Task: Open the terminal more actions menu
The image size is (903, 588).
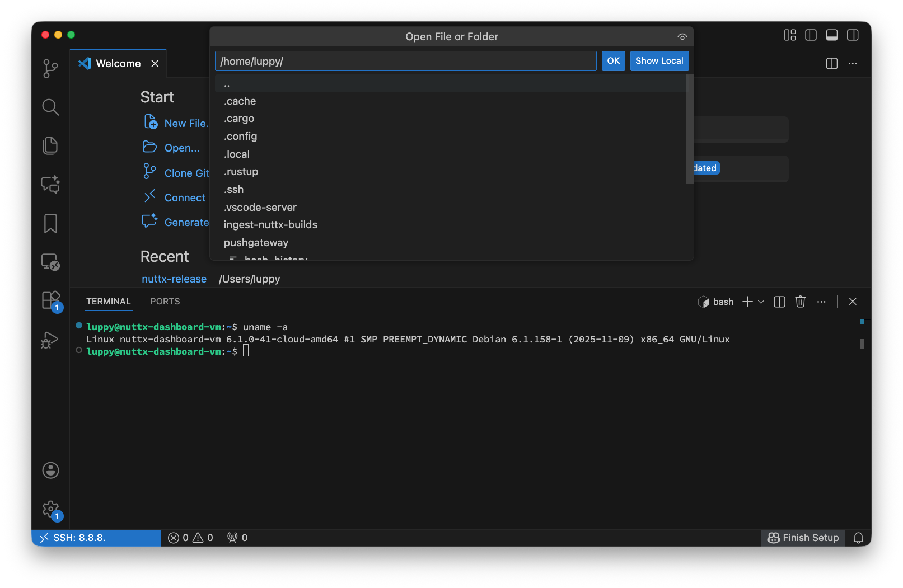Action: click(821, 302)
